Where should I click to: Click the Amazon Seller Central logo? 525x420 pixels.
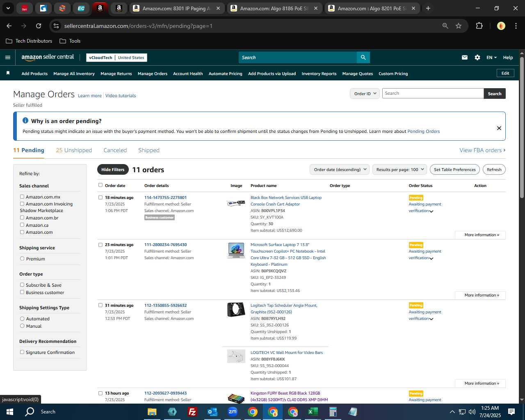coord(48,57)
